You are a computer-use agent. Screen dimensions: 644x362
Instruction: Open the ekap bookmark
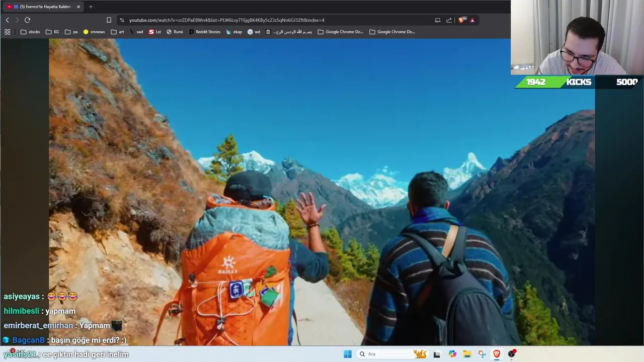point(234,32)
